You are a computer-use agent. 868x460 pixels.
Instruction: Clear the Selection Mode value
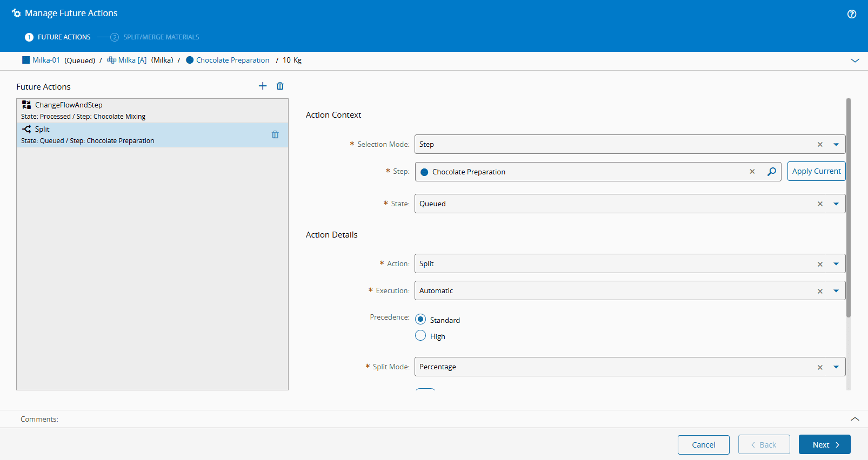click(x=820, y=145)
